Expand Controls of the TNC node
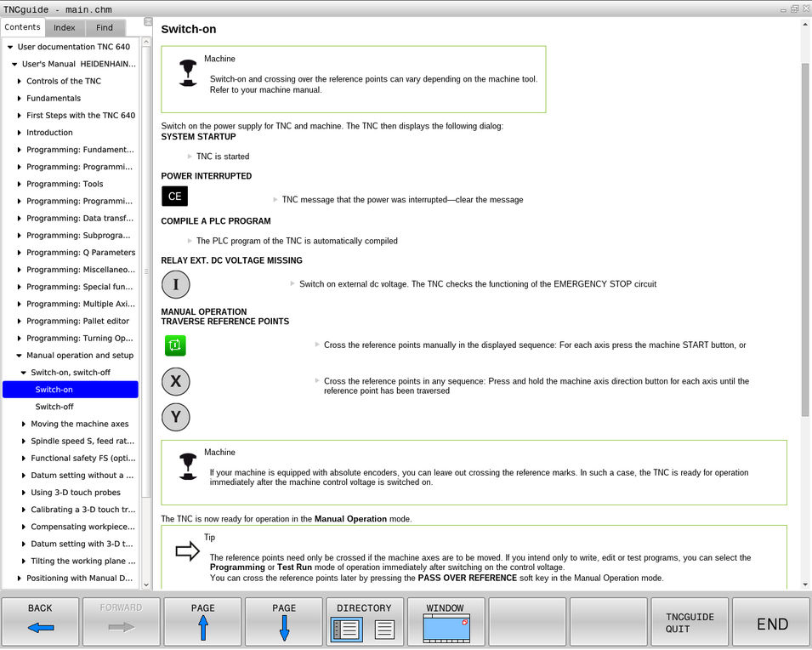Viewport: 812px width, 650px height. point(20,82)
